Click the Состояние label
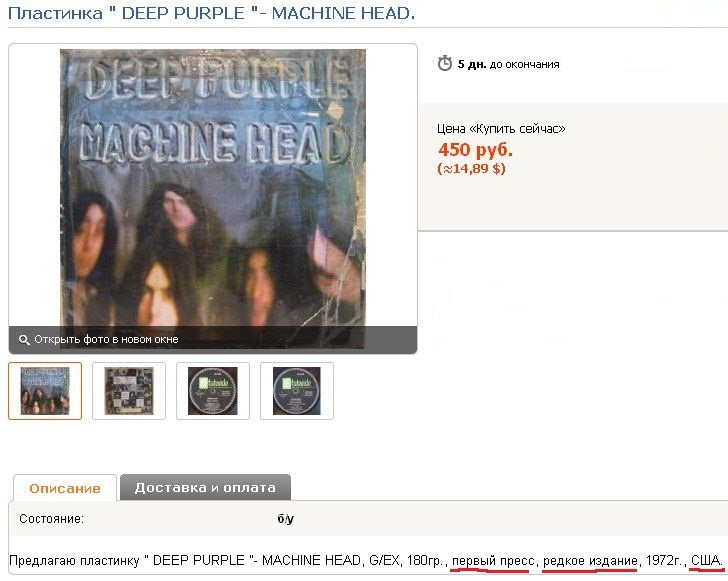 [52, 519]
